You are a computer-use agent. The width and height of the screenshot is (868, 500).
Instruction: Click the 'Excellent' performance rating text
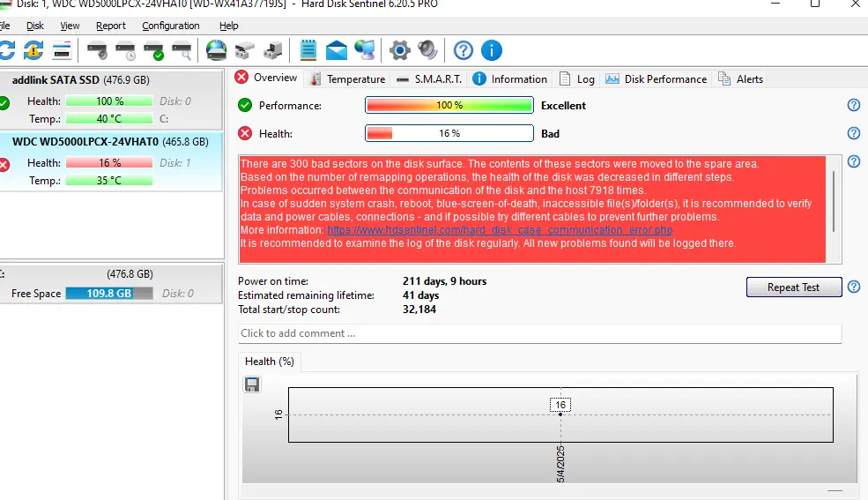[x=563, y=106]
